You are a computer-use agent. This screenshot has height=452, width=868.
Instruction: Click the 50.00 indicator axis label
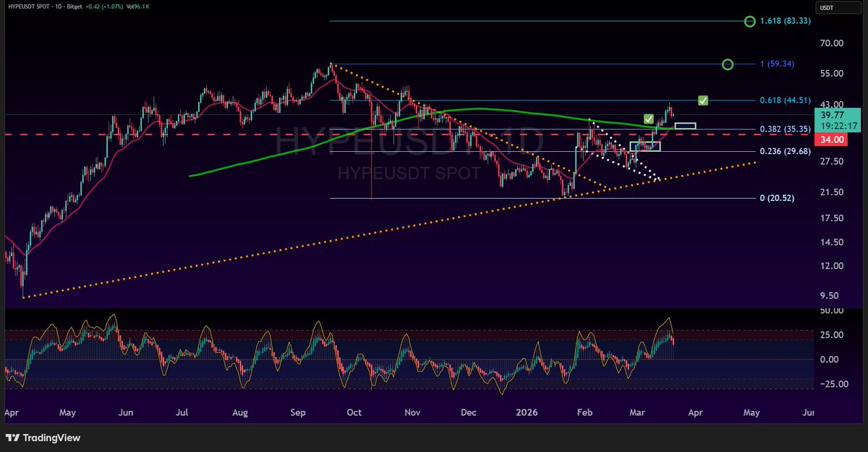point(833,310)
